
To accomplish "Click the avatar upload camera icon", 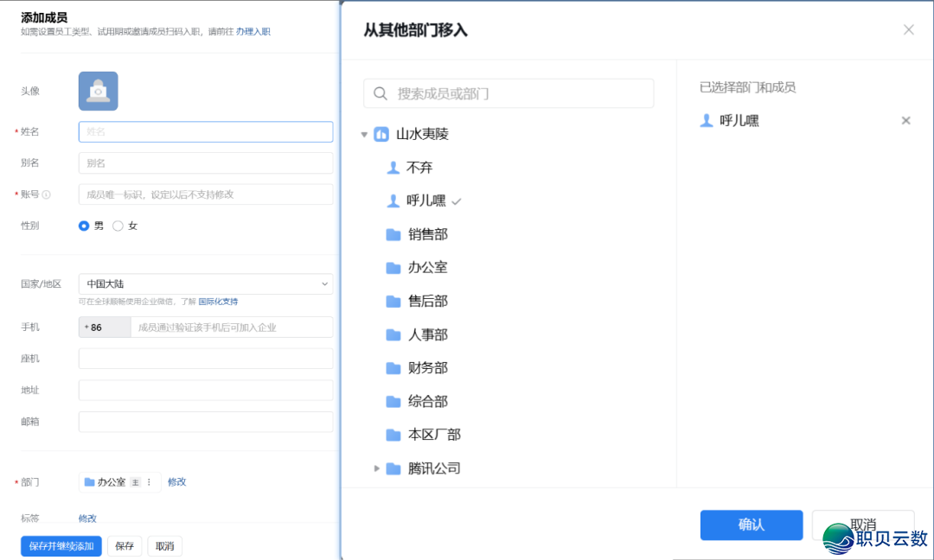I will 98,91.
